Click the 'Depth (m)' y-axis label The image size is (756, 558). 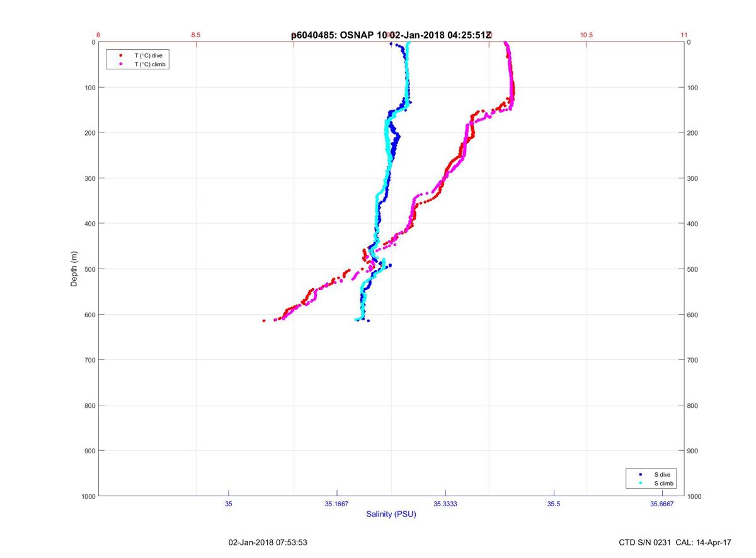click(x=74, y=269)
